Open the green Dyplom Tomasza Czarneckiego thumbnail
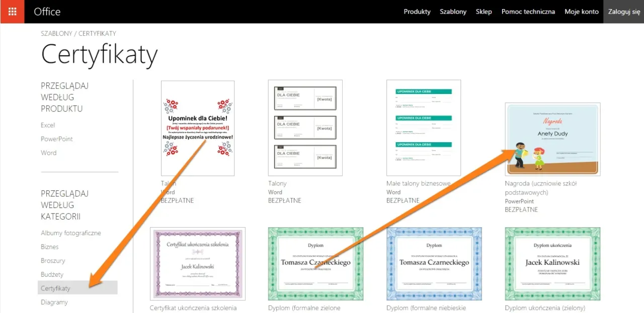 pyautogui.click(x=315, y=264)
